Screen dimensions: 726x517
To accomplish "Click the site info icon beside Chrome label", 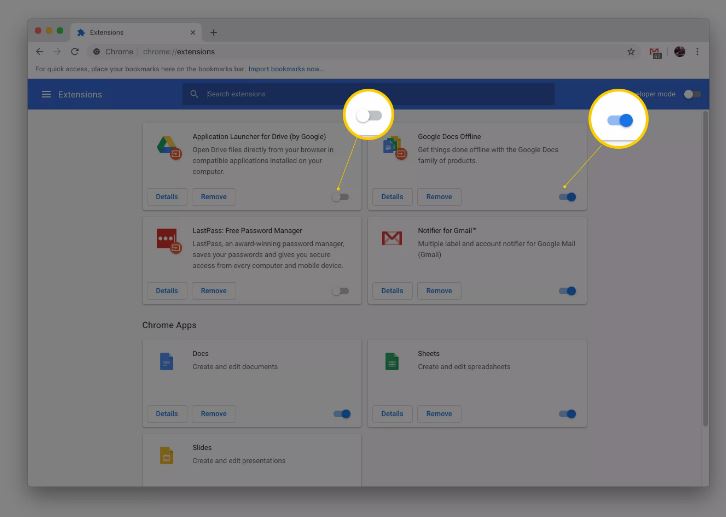I will (x=96, y=52).
